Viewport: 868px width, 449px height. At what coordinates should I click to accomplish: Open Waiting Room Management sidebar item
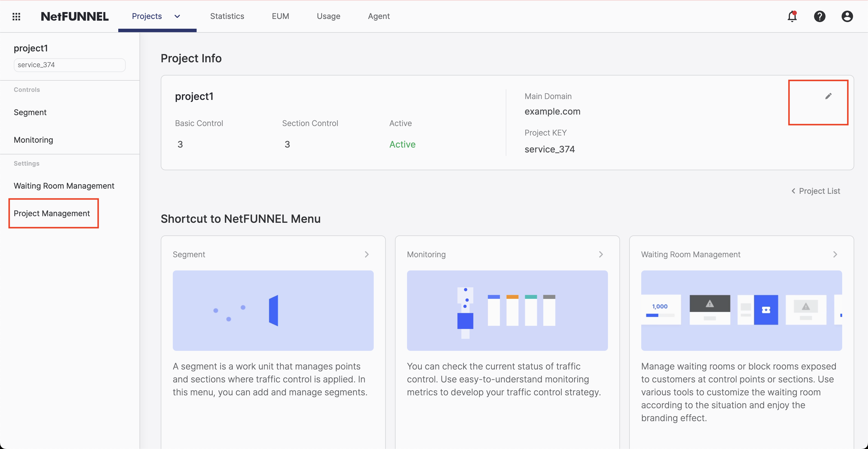[x=64, y=186]
